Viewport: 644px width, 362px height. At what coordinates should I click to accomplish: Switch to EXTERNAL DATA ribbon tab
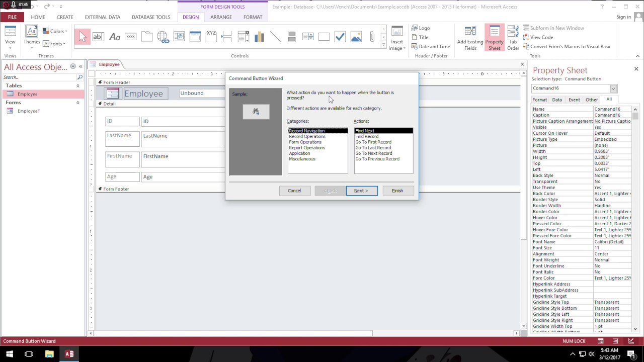click(103, 17)
